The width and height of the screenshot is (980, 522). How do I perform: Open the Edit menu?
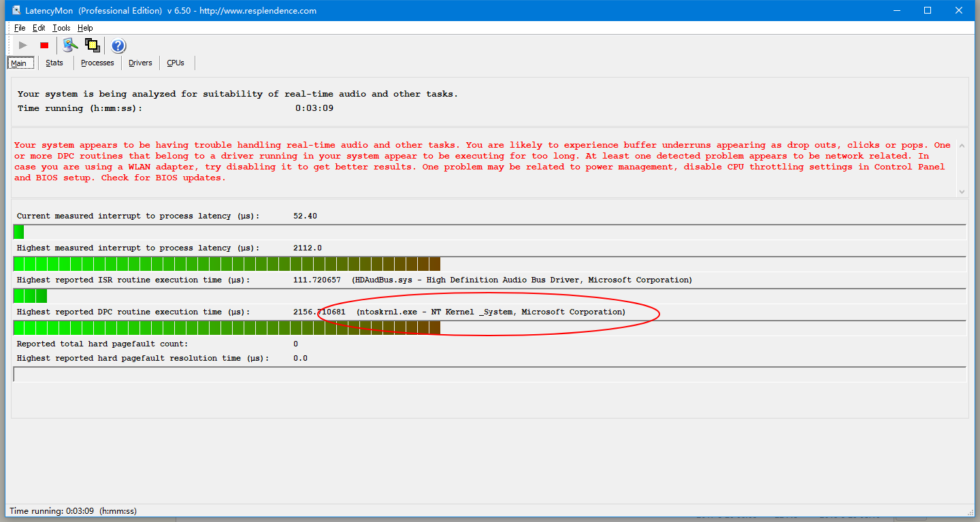click(39, 28)
